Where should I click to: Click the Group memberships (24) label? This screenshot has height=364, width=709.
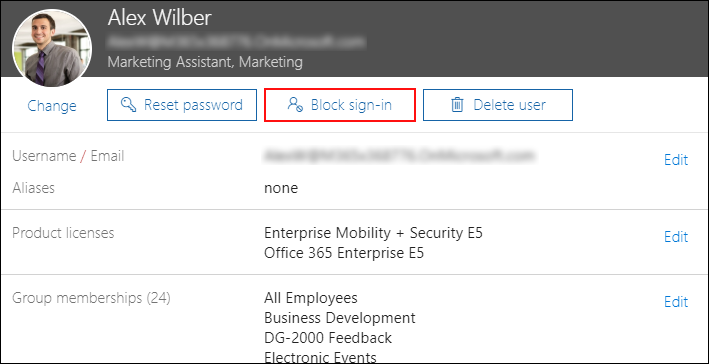coord(91,298)
